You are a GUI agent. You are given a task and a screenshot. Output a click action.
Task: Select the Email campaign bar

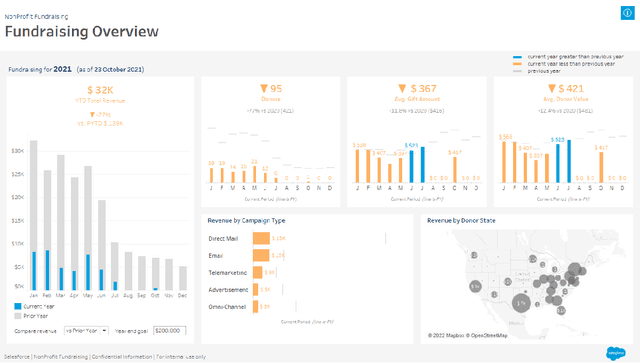pos(261,255)
